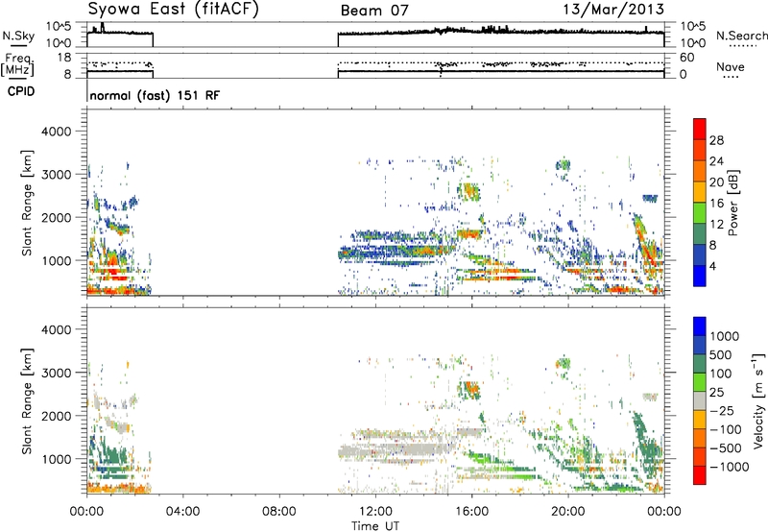Click the 'CPID' label
This screenshot has height=532, width=768.
[x=21, y=91]
